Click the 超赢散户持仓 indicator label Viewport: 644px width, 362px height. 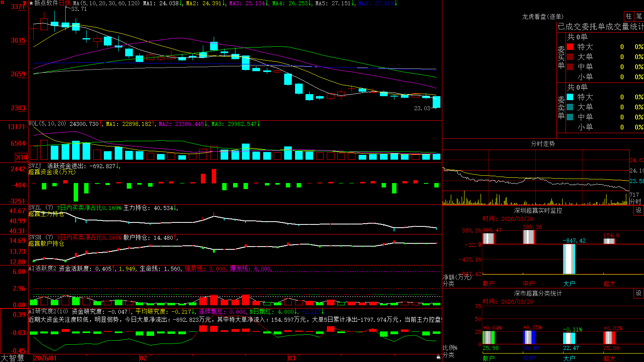46,243
